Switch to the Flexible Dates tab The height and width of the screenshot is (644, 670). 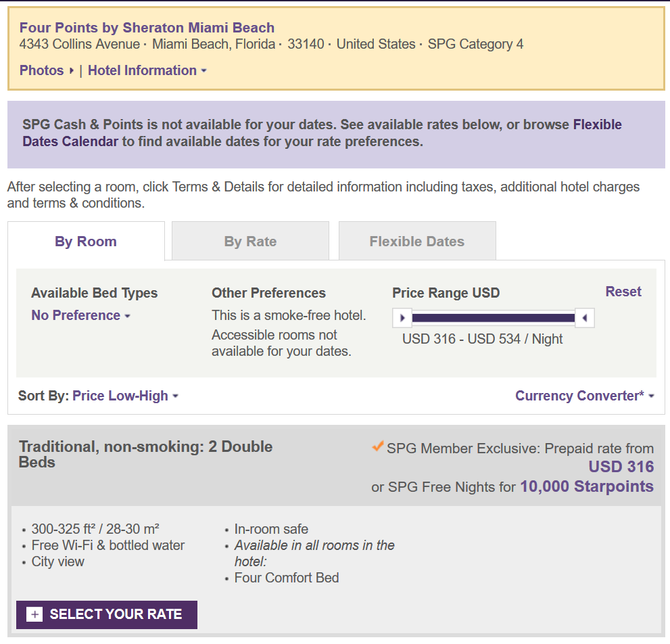[416, 241]
